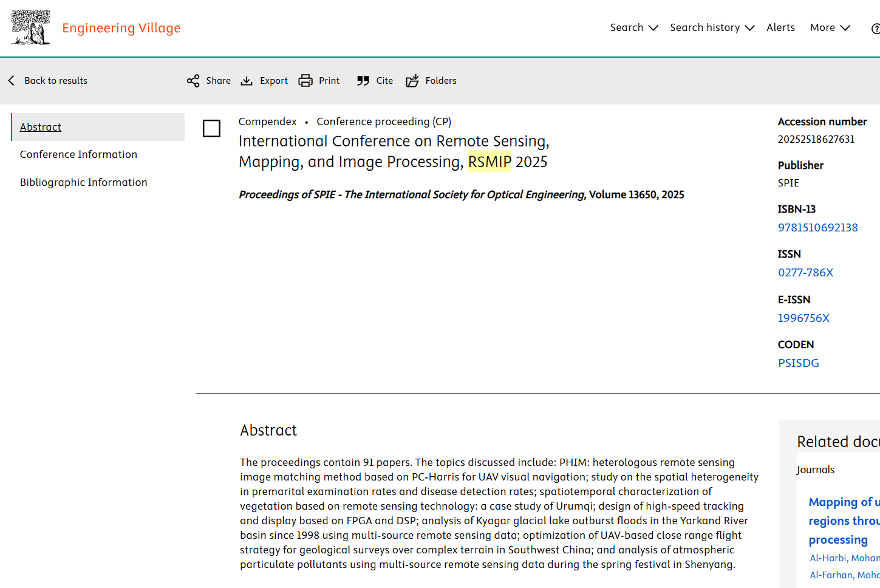The image size is (880, 588).
Task: Click the Elsevier tree logo
Action: (30, 27)
